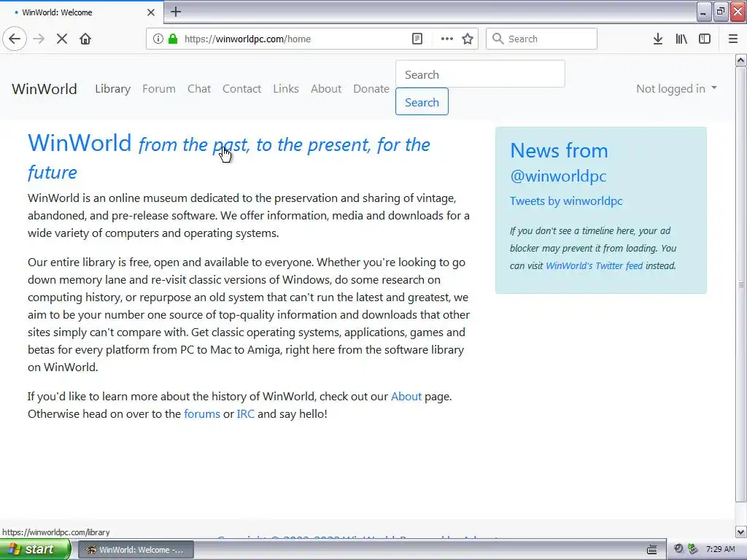Click the first system tray icon
This screenshot has height=560, width=747.
point(678,549)
